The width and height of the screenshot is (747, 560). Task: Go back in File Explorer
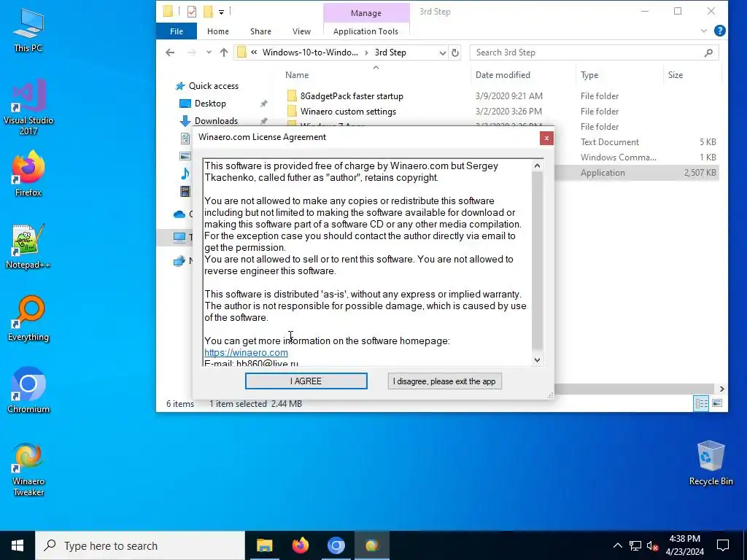[x=170, y=52]
